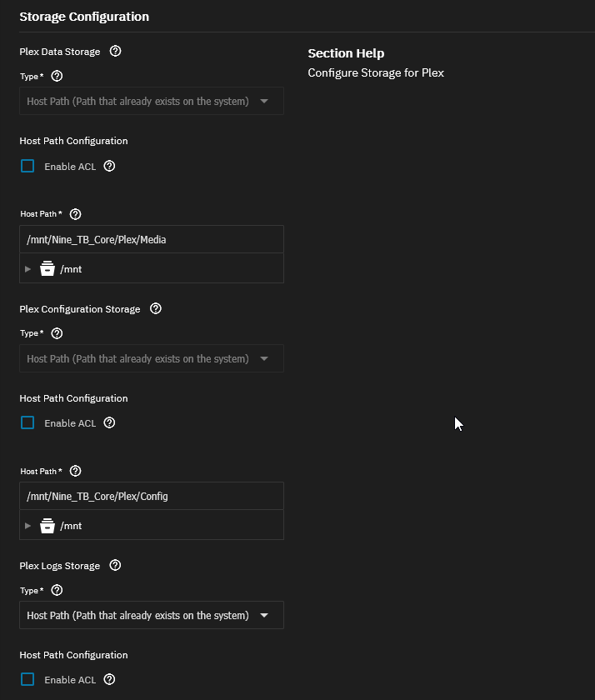Expand /mnt tree under Media host path
Viewport: 595px width, 700px height.
point(27,269)
